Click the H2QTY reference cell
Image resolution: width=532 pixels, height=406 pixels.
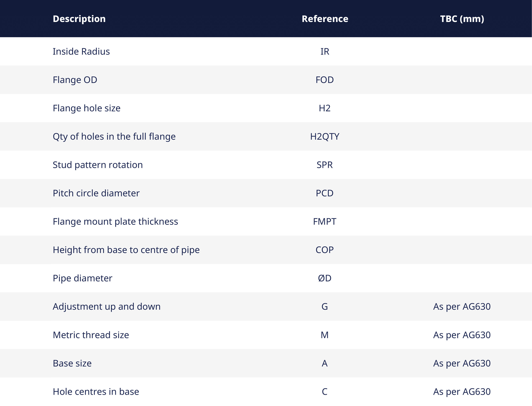[x=324, y=137]
